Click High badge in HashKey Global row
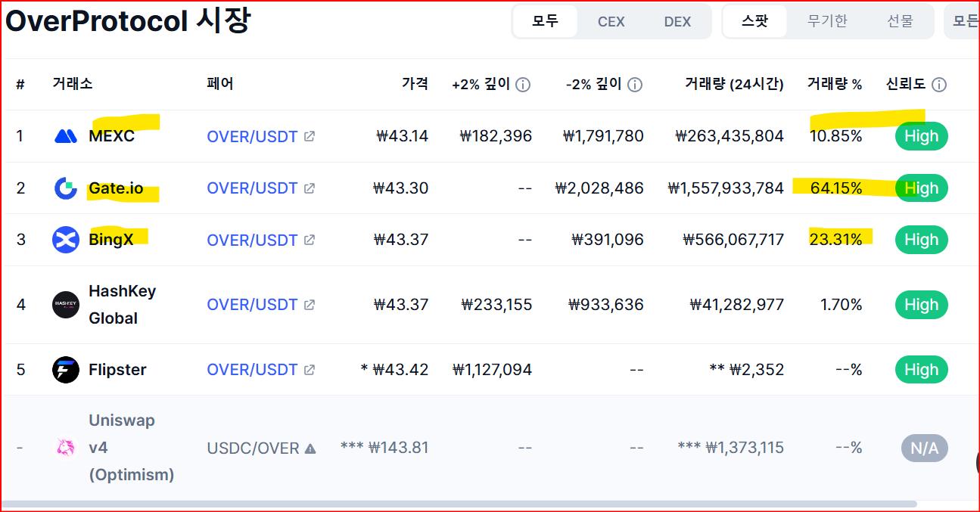The height and width of the screenshot is (512, 980). tap(921, 305)
